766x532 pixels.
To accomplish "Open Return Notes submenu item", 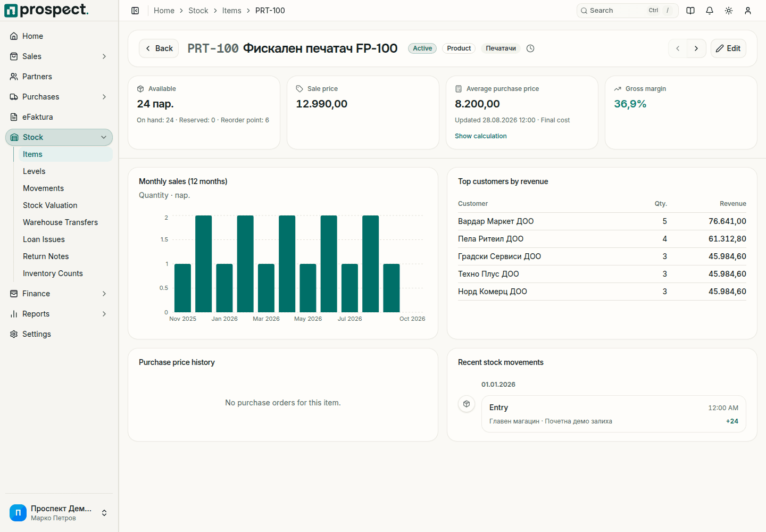I will coord(65,256).
